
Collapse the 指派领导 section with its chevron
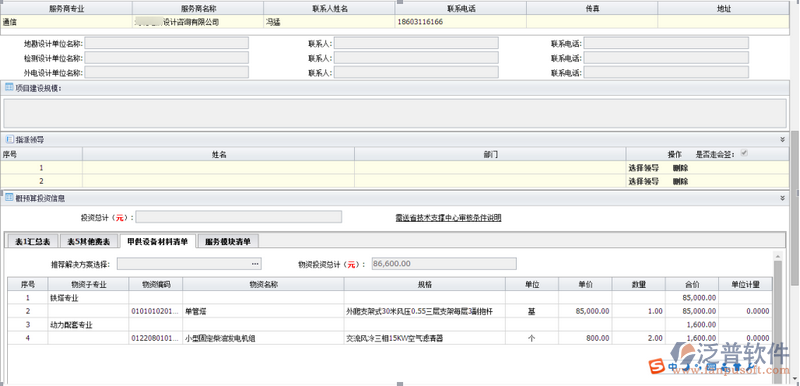coord(782,139)
